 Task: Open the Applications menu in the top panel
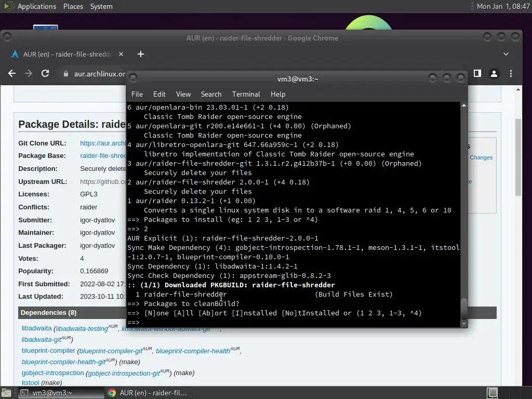point(37,6)
